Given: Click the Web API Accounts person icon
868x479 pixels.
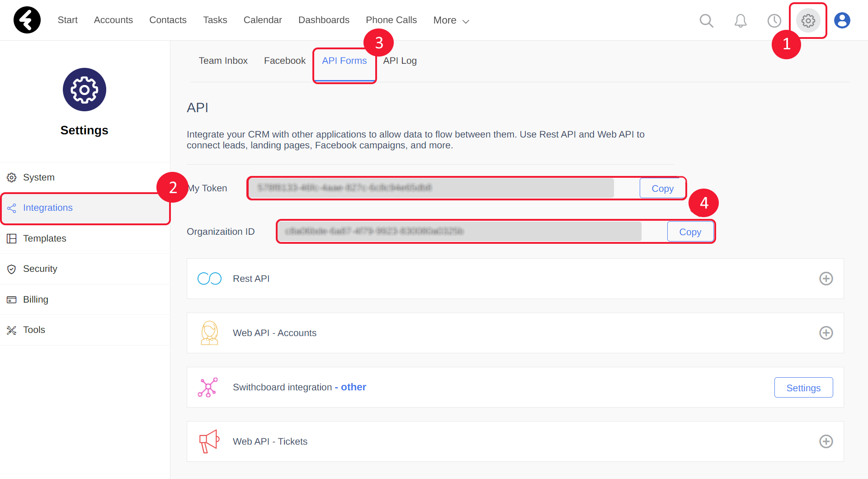Looking at the screenshot, I should (209, 333).
